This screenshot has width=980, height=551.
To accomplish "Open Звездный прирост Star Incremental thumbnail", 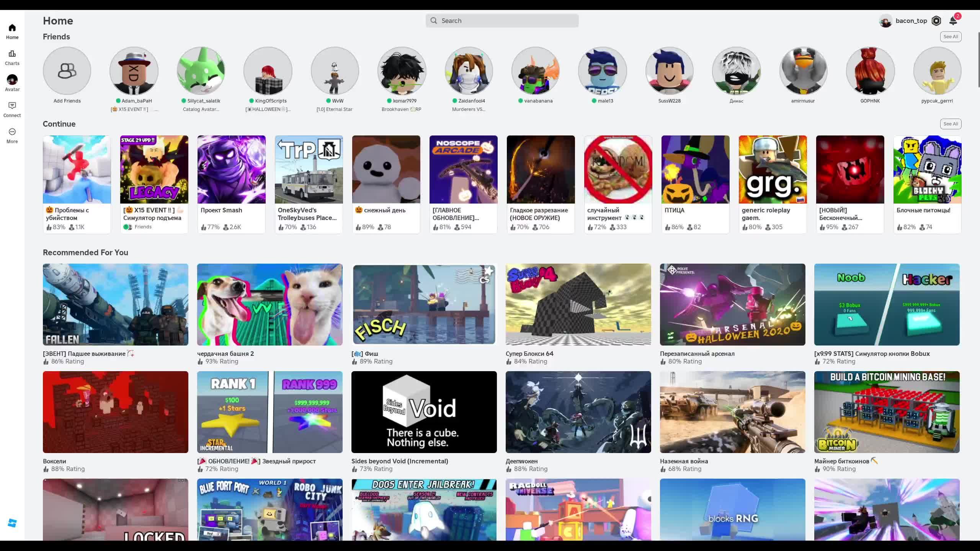I will pos(270,412).
